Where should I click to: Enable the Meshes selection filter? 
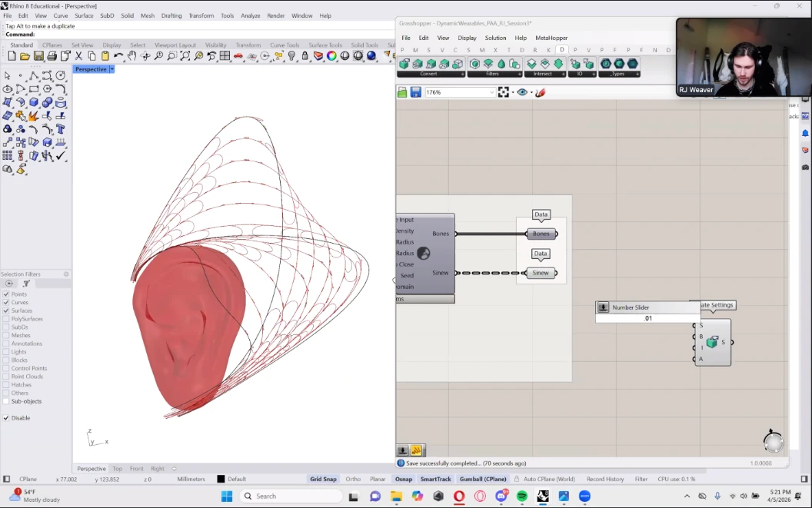(6, 336)
